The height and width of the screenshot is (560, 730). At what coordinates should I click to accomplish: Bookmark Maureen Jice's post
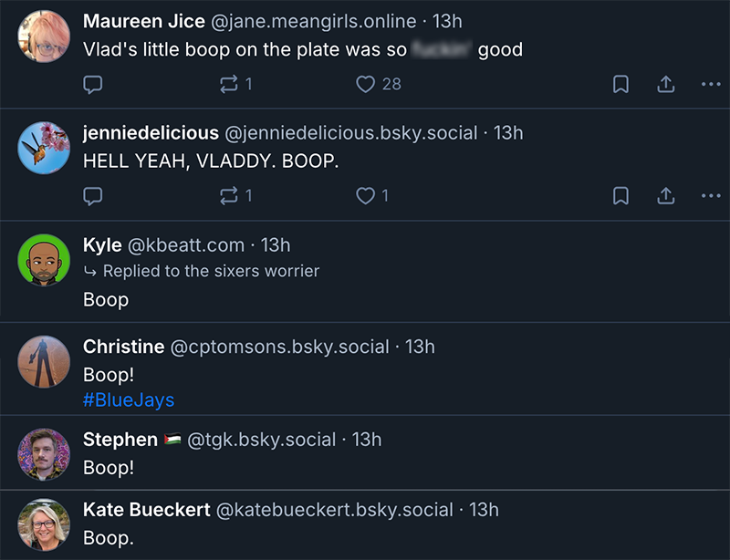tap(620, 85)
